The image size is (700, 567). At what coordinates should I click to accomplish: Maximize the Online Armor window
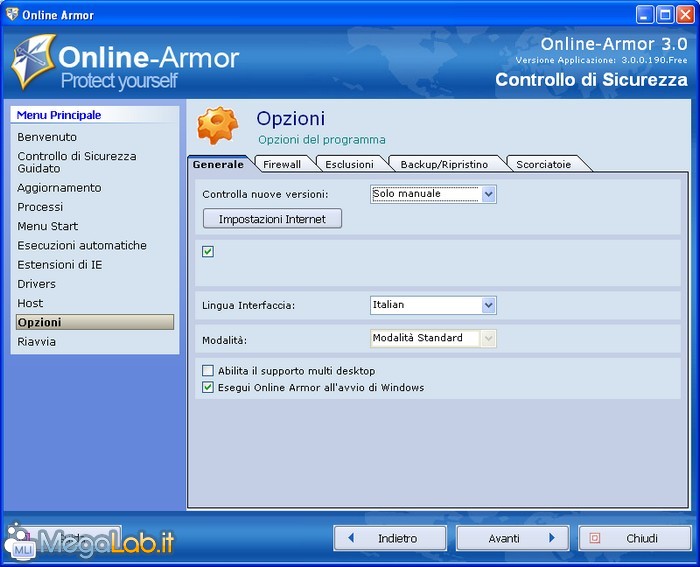pos(665,15)
